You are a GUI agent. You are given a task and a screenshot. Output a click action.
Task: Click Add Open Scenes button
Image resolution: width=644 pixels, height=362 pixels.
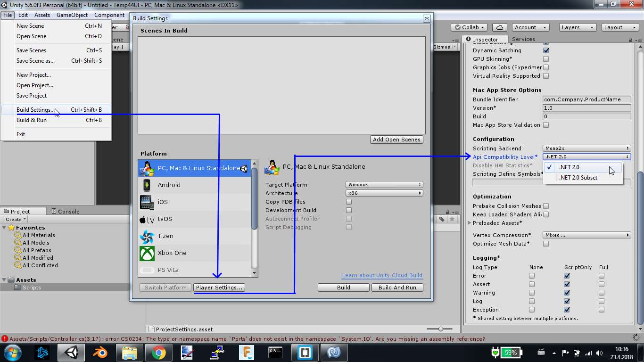tap(397, 140)
